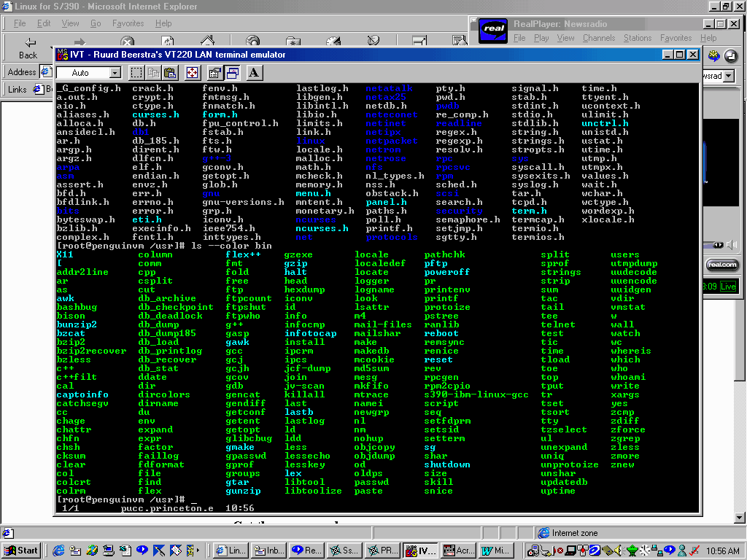
Task: Click the copy icon in IVT toolbar
Action: 153,72
